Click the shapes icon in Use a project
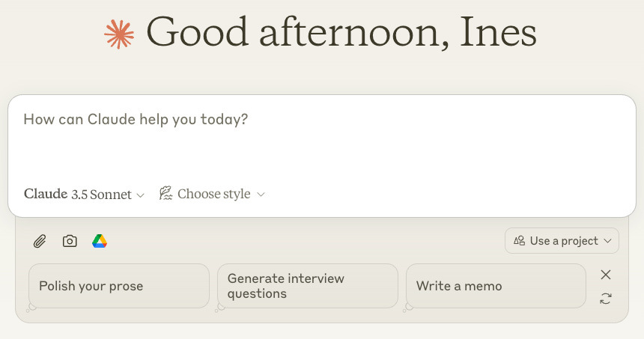 tap(519, 240)
